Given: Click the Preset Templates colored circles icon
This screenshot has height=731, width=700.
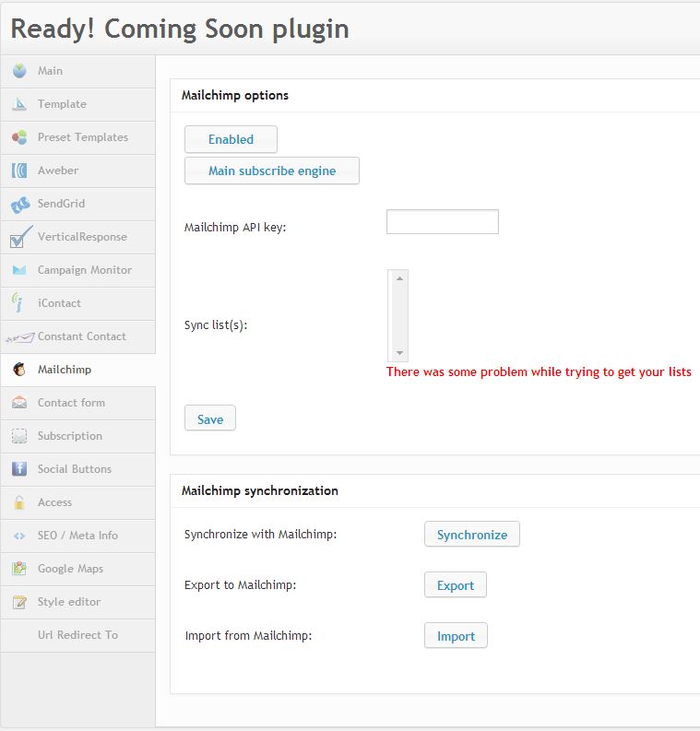Looking at the screenshot, I should coord(19,137).
